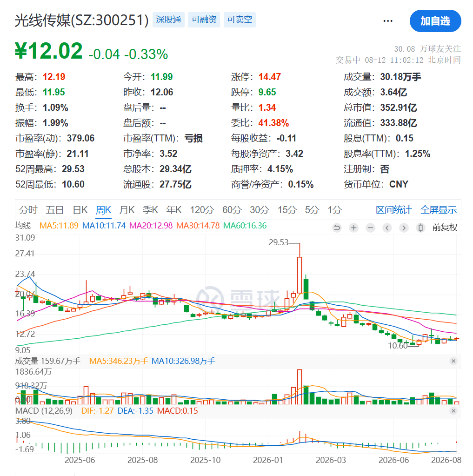Click the DEA:-1.35 value
The height and width of the screenshot is (476, 473).
[135, 411]
